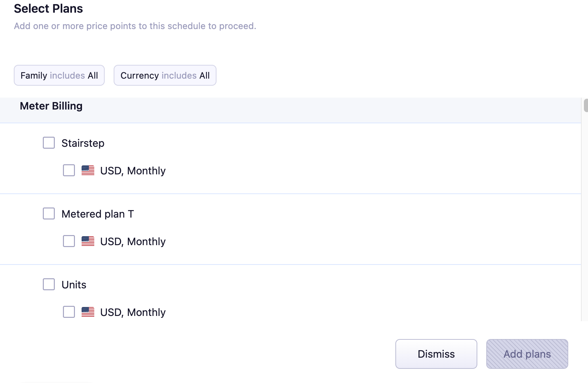Click the Units plan name
The image size is (588, 383).
pyautogui.click(x=74, y=285)
